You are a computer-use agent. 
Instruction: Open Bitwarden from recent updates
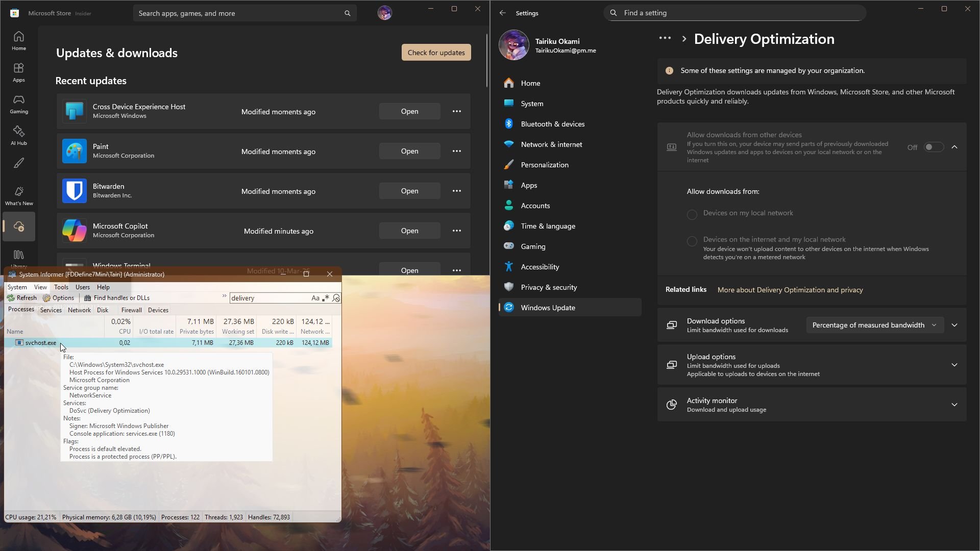coord(409,191)
